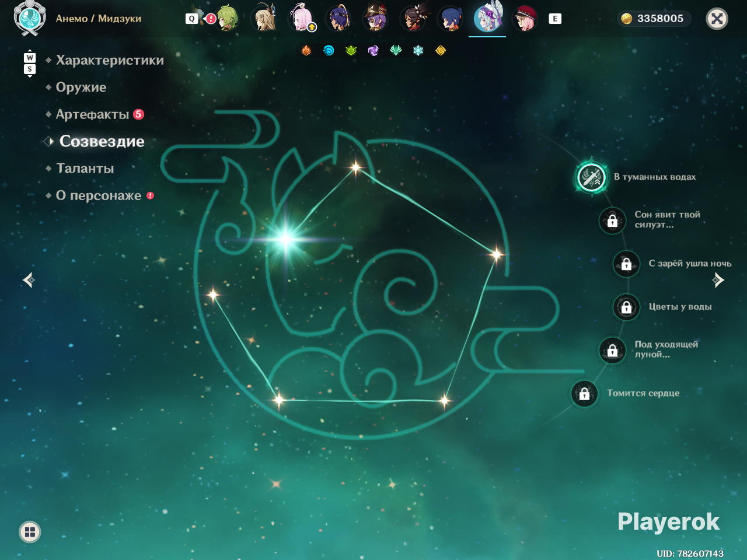The height and width of the screenshot is (560, 747).
Task: Open the Артефакты section
Action: pos(93,114)
